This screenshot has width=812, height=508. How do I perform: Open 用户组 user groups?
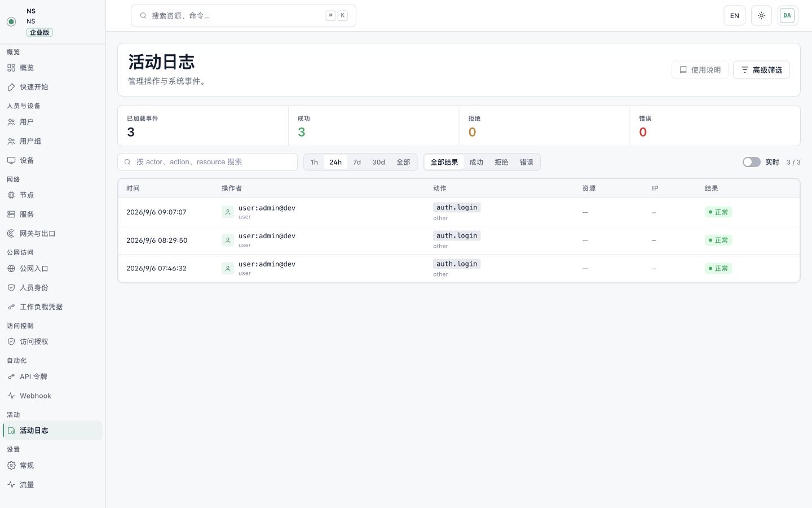click(x=52, y=141)
